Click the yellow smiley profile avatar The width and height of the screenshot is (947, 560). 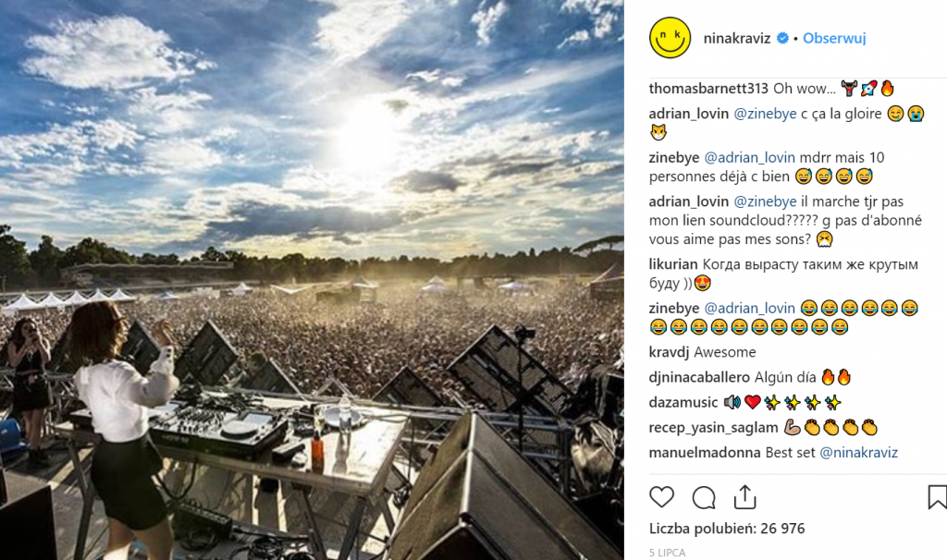670,39
